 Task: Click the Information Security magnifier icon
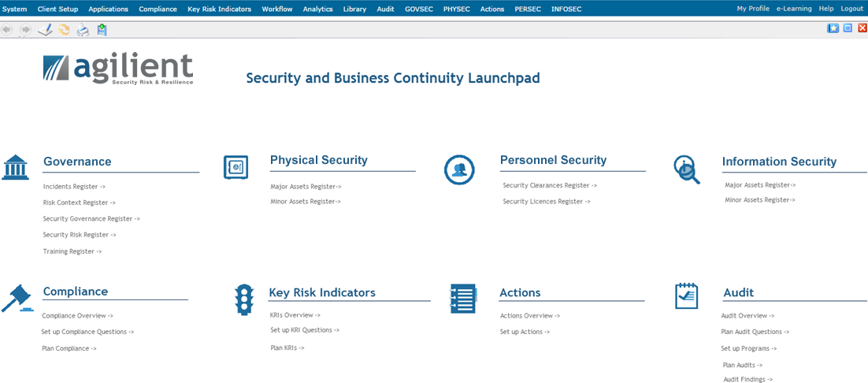click(x=687, y=169)
